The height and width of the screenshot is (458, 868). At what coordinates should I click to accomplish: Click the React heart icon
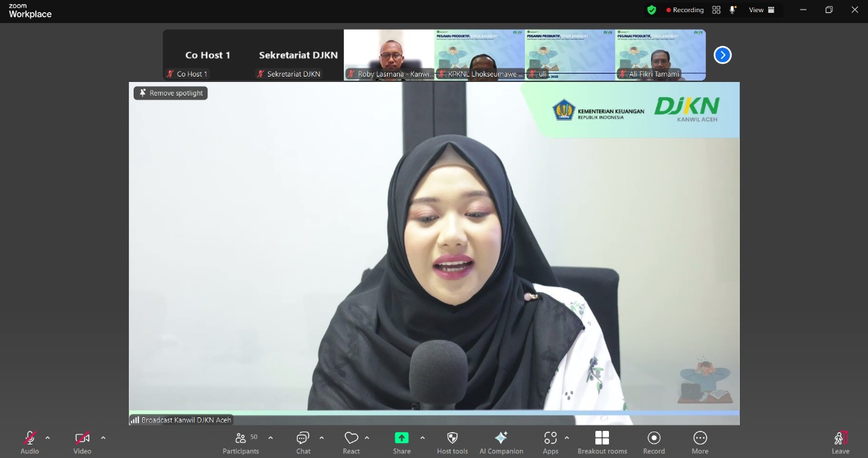(351, 442)
